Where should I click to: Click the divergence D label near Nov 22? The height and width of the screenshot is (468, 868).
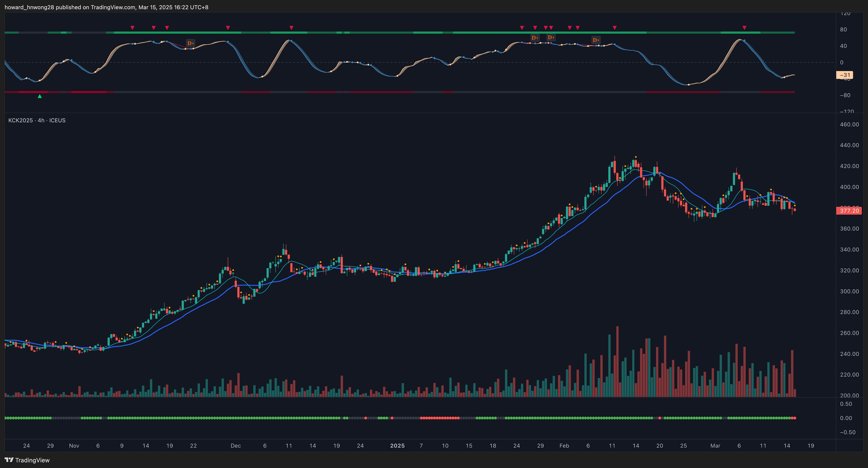190,43
